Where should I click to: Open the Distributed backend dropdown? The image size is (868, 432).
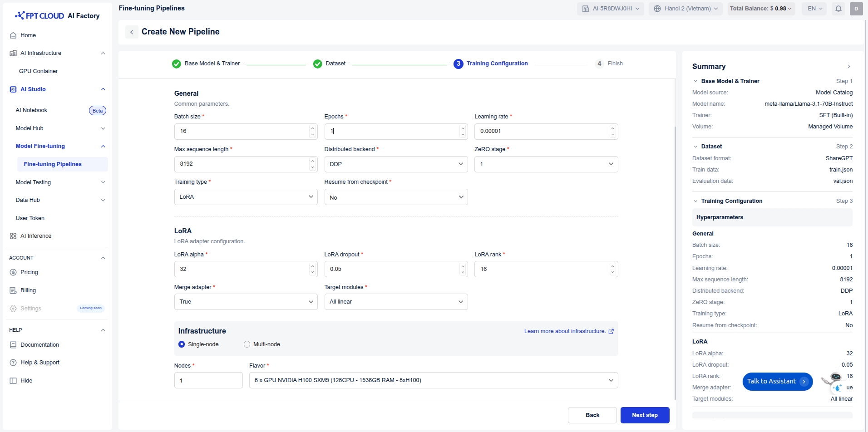(x=395, y=164)
